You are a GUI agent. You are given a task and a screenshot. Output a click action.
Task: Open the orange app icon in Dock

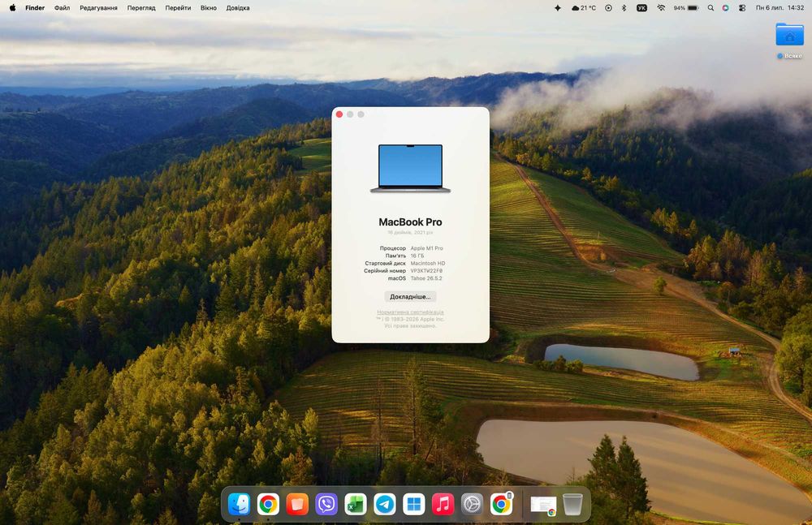(x=297, y=504)
